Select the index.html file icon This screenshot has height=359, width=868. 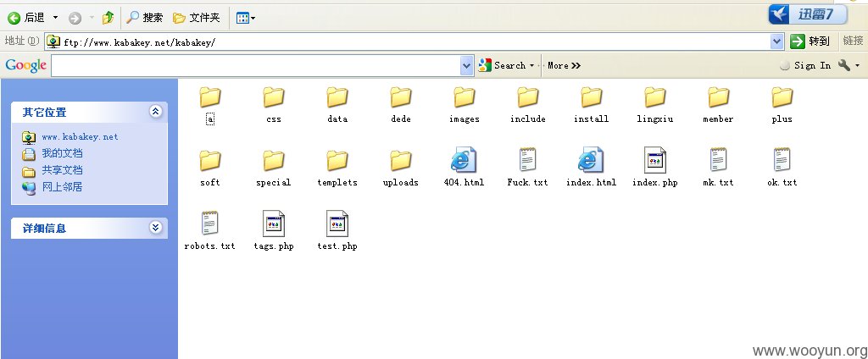point(591,160)
